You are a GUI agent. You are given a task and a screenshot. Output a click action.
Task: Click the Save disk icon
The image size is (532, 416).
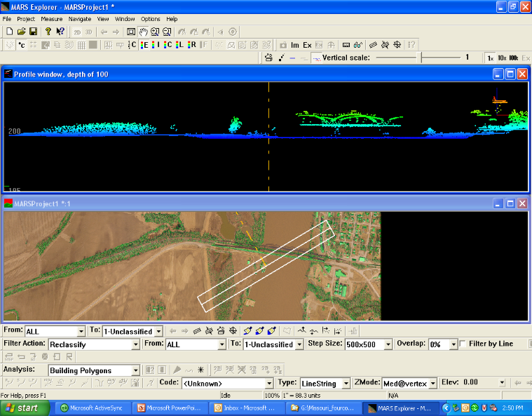pyautogui.click(x=32, y=32)
